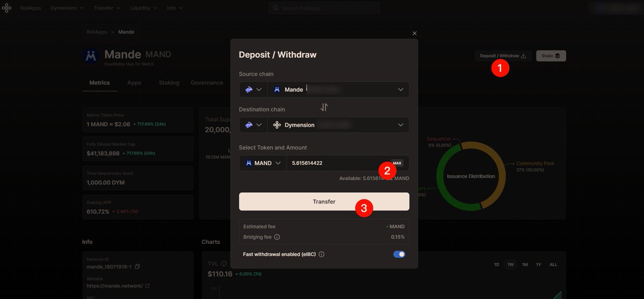Open the destination chain wallet type selector
Screen dimensions: 644x299
(x=253, y=125)
